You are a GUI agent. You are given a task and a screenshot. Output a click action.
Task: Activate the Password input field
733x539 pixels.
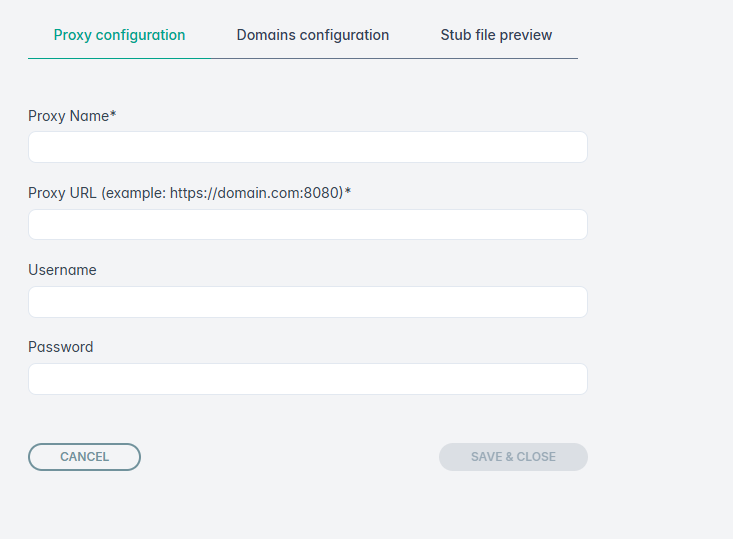click(307, 379)
